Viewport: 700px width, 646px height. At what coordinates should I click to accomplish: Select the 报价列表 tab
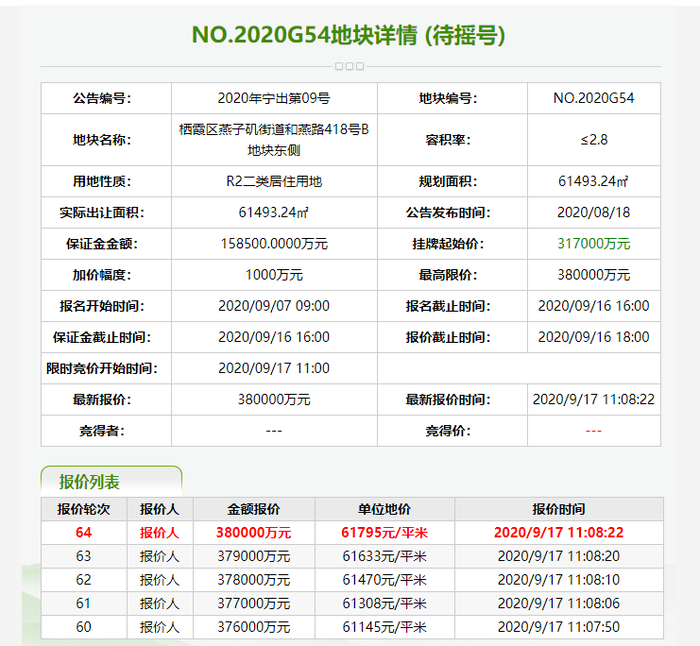[x=111, y=481]
